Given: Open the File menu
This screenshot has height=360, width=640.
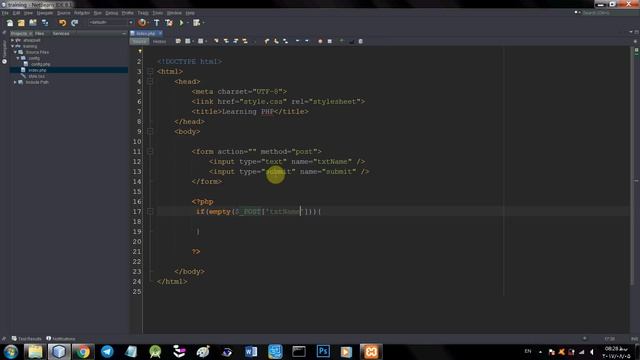Looking at the screenshot, I should pyautogui.click(x=5, y=13).
